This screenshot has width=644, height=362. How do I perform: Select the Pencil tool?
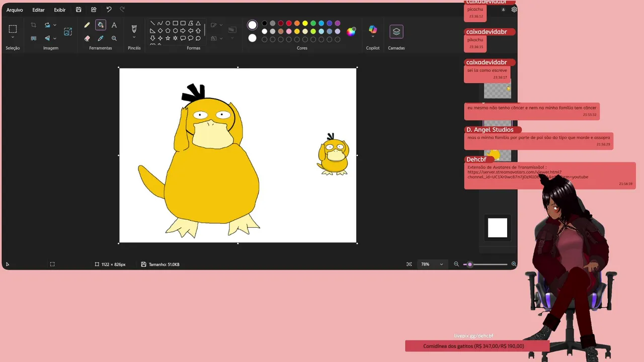tap(87, 25)
